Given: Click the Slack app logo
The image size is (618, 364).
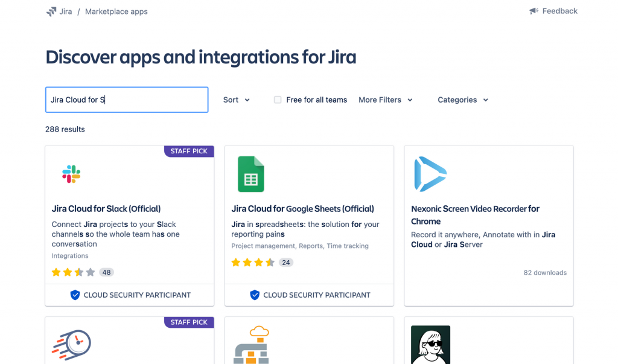Looking at the screenshot, I should (x=71, y=174).
